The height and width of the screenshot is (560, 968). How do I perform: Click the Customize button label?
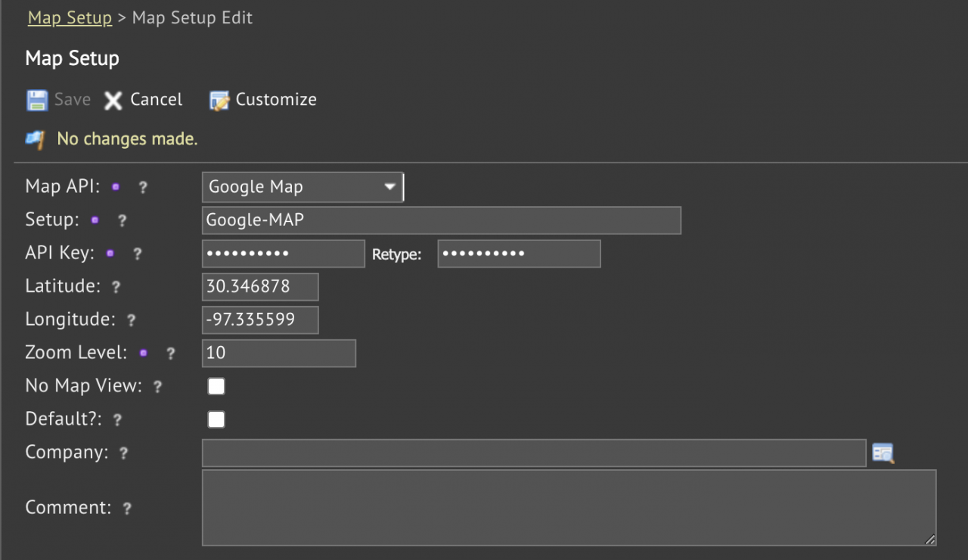(276, 100)
